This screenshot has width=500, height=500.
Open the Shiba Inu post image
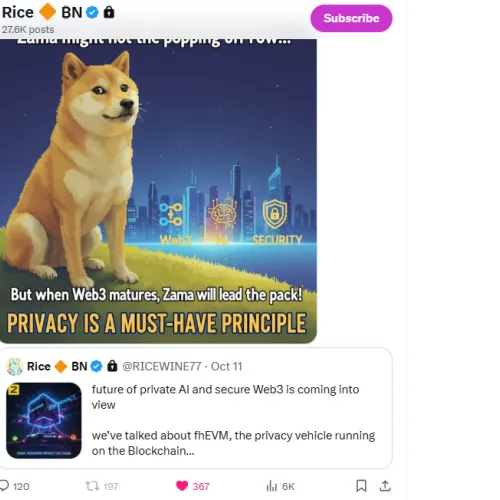coord(158,191)
